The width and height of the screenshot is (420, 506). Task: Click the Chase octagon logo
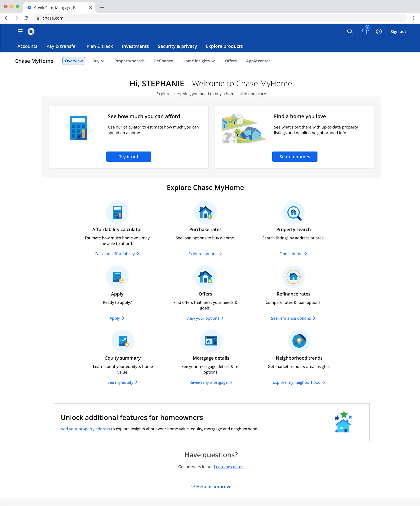[x=31, y=32]
